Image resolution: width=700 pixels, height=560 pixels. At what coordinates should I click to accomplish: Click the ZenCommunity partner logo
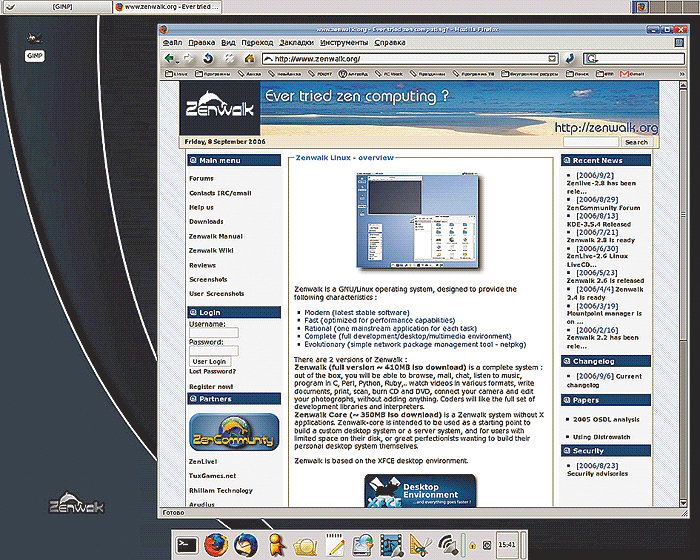234,432
